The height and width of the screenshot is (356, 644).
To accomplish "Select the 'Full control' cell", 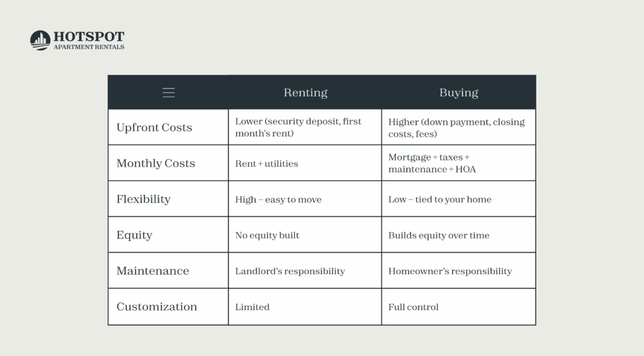I will (458, 307).
